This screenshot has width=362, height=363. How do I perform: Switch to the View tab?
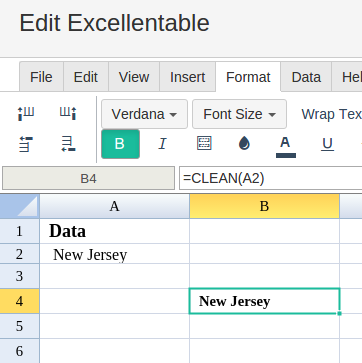tap(134, 77)
